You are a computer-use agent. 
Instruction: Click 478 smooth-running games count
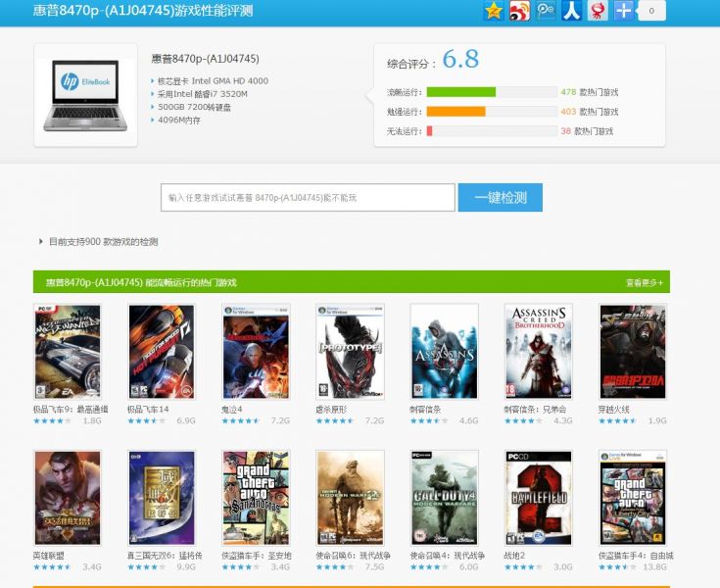(568, 92)
